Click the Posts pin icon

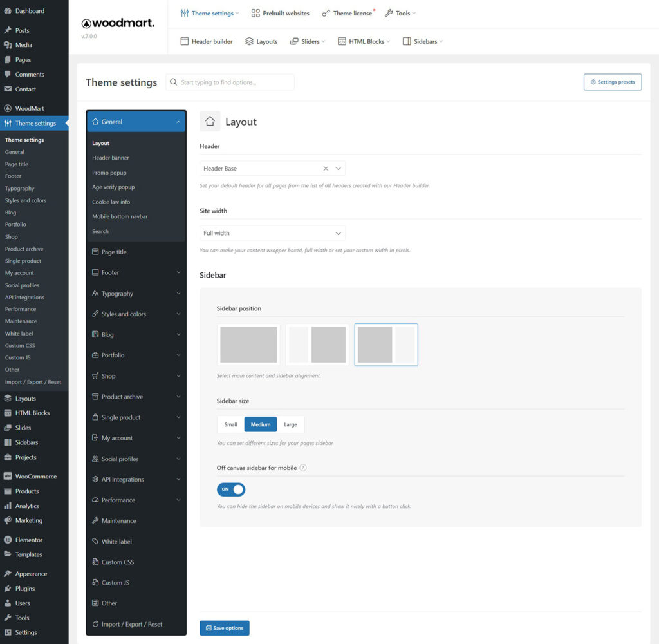8,30
